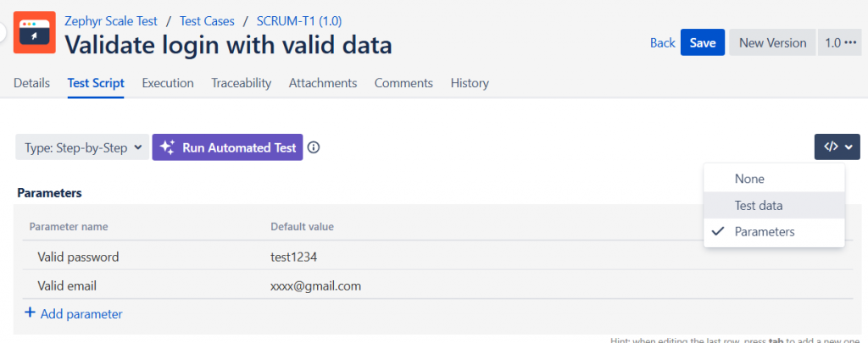The image size is (868, 343).
Task: Click sparkle icon on Run Automated Test
Action: click(x=167, y=147)
